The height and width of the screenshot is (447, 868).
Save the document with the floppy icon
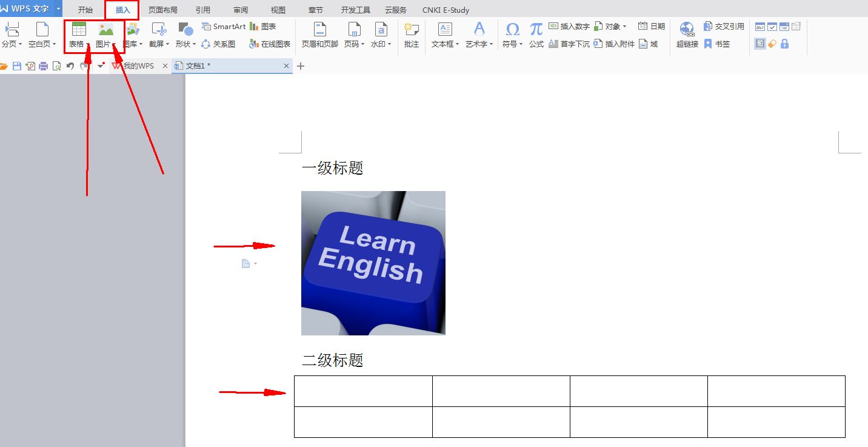pyautogui.click(x=17, y=66)
